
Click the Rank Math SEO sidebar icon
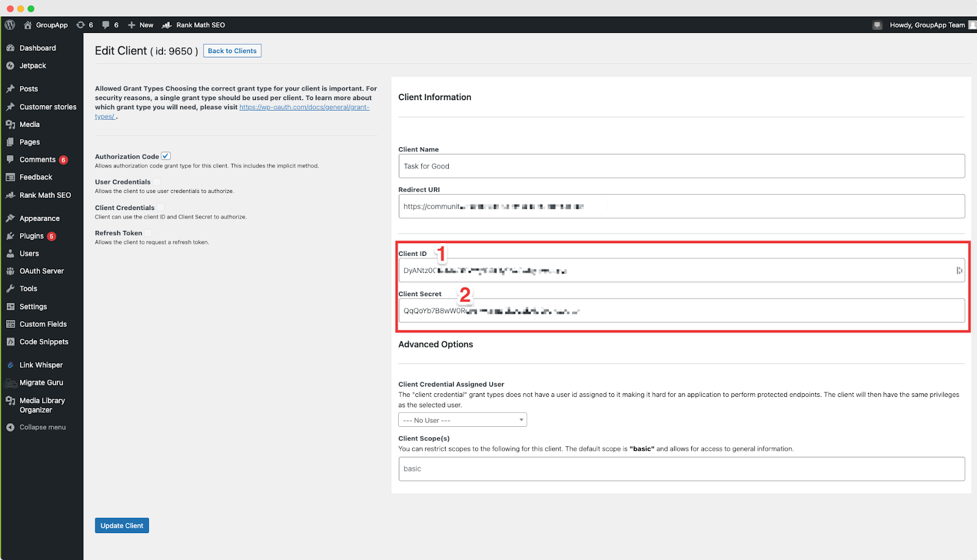click(x=10, y=195)
